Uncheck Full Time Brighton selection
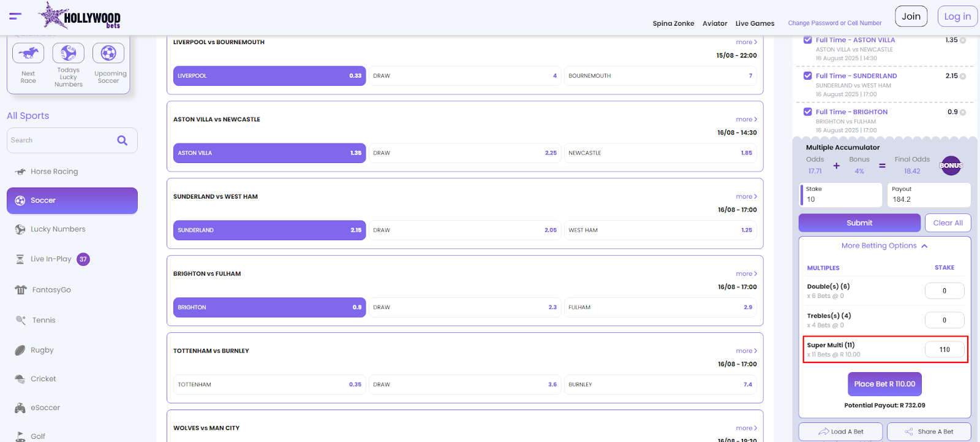980x442 pixels. point(807,112)
